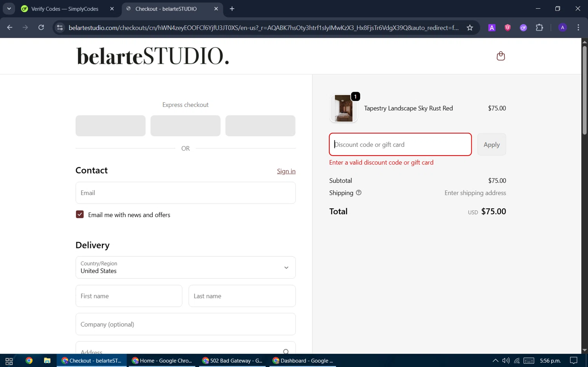Open Chrome three-dot menu

click(578, 27)
